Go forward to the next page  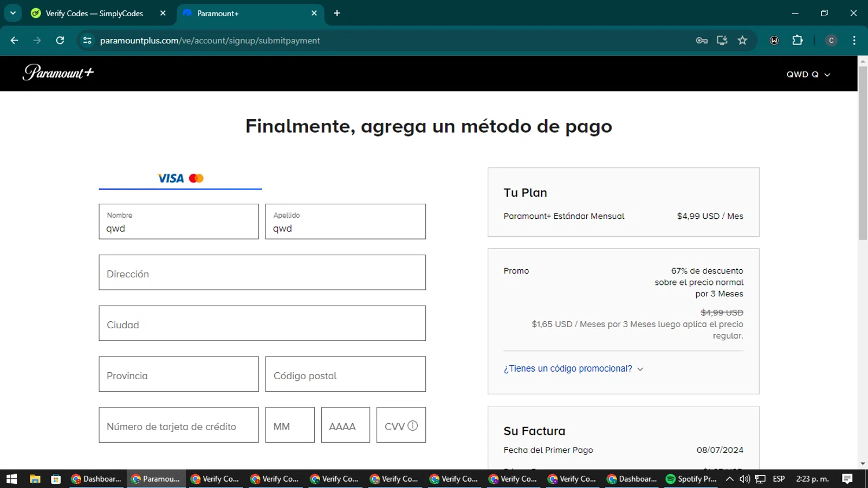coord(37,41)
